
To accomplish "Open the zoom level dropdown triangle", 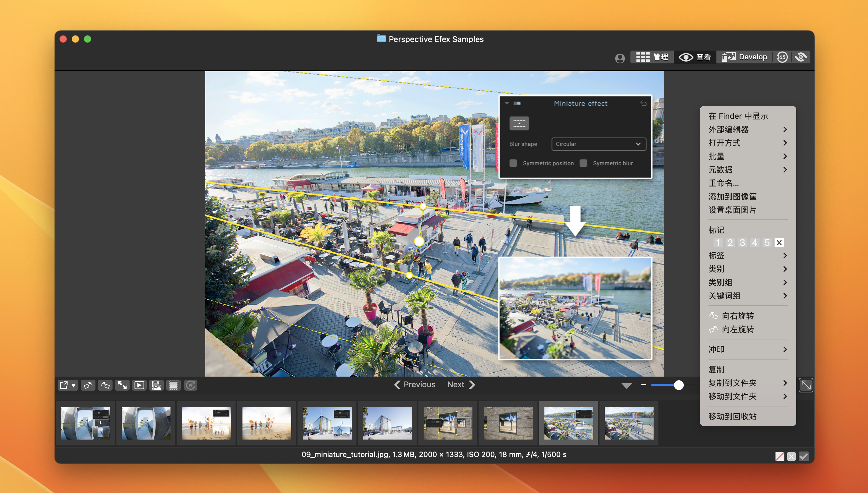I will pyautogui.click(x=626, y=386).
